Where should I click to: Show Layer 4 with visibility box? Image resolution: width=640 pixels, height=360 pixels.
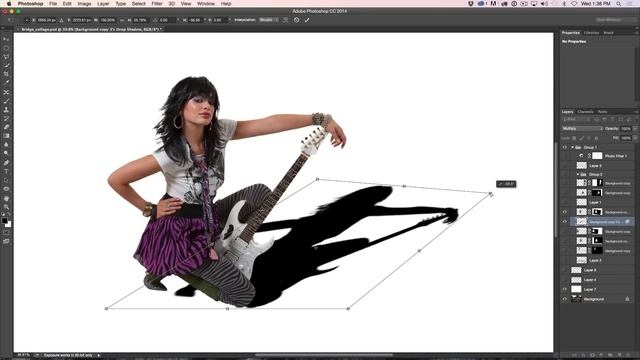565,280
